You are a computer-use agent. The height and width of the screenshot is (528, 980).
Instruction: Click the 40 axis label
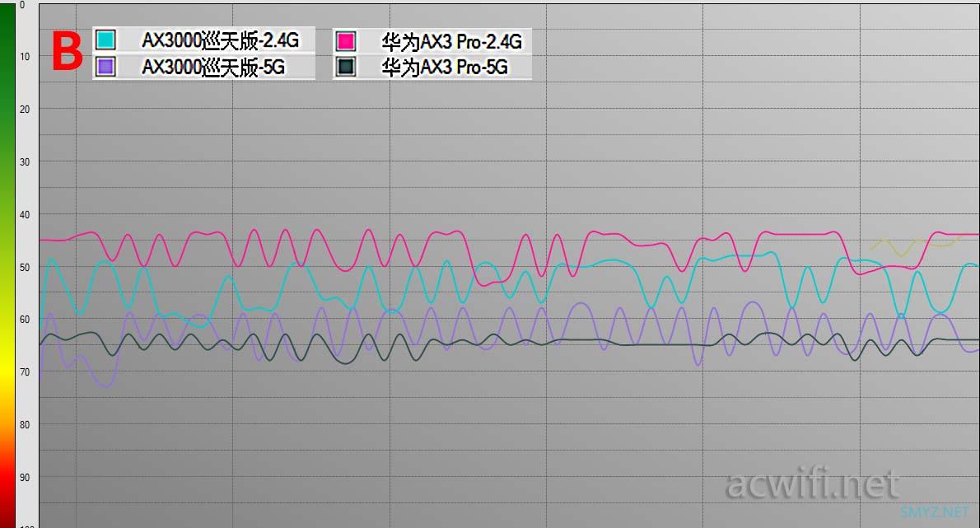click(25, 214)
